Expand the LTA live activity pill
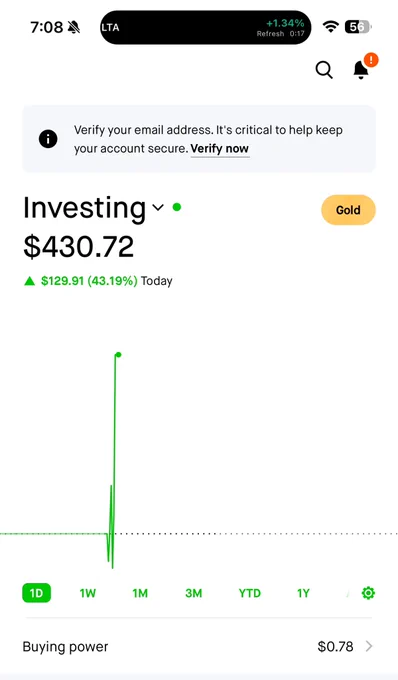 206,27
